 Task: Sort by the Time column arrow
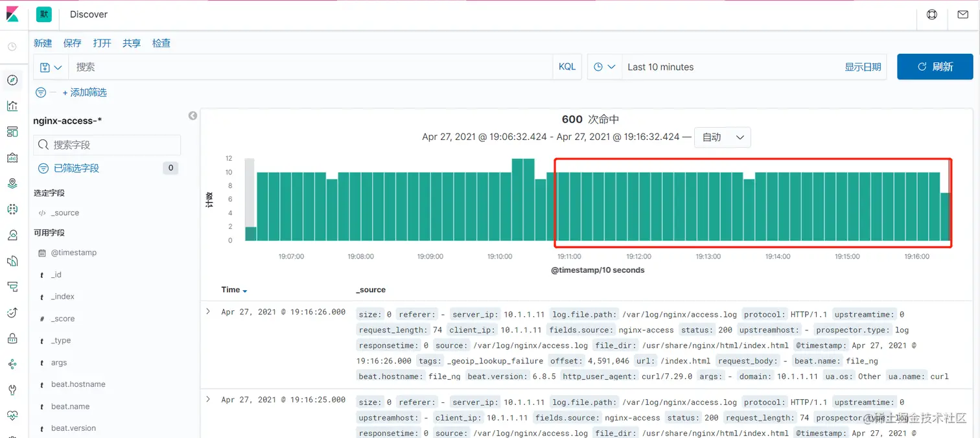[244, 291]
